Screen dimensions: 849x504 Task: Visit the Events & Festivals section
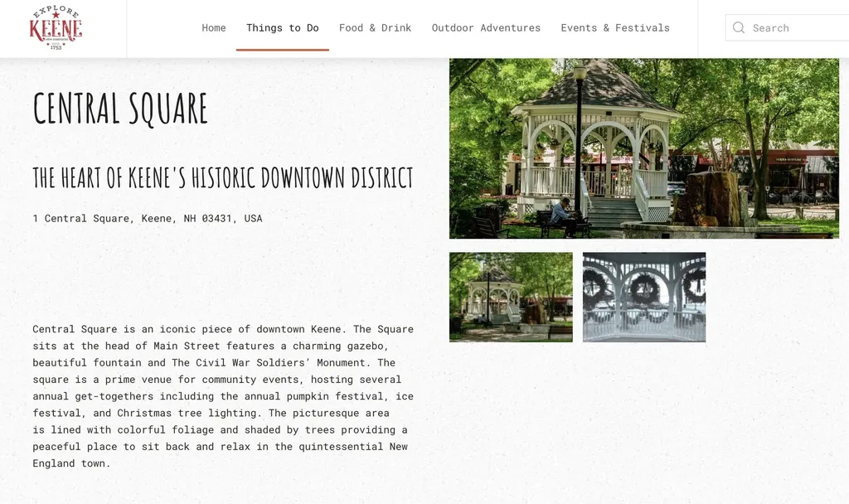tap(615, 27)
